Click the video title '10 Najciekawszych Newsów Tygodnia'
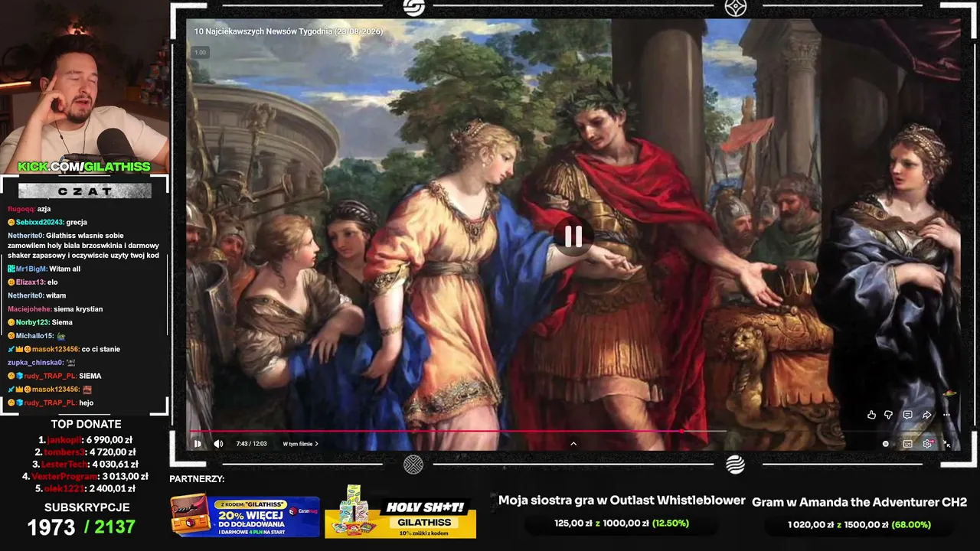 pos(288,31)
